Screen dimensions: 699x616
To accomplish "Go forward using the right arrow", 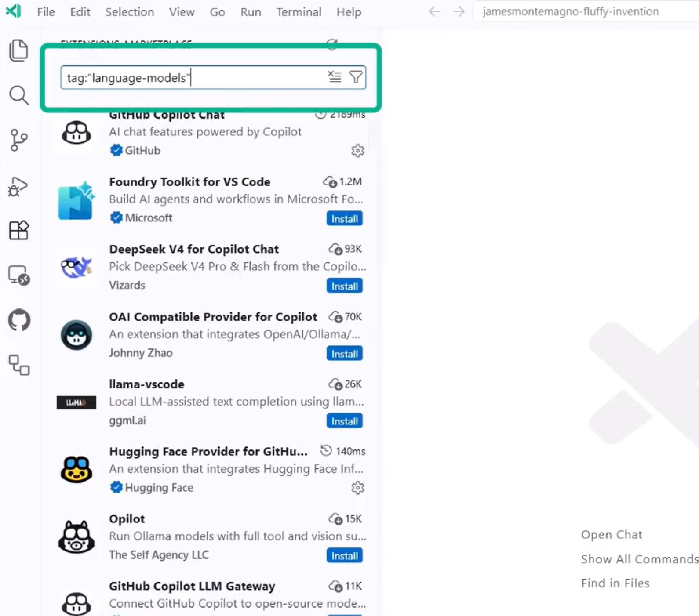I will pos(459,11).
